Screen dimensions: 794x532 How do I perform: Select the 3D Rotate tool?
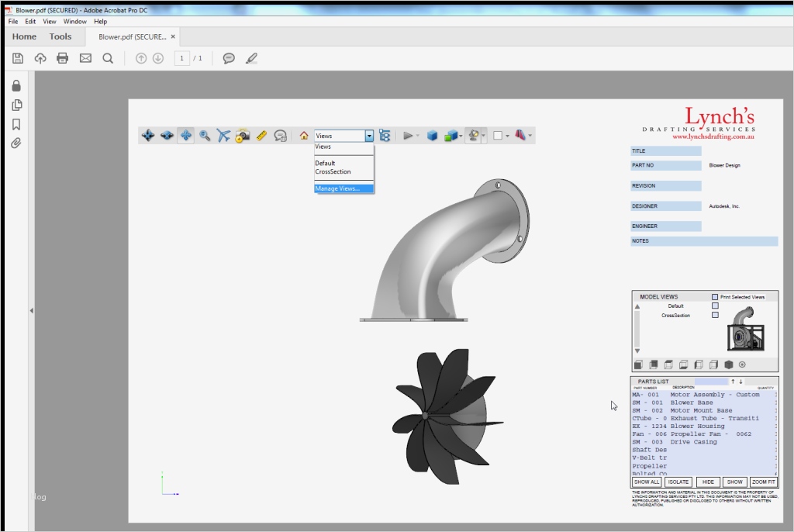coord(147,136)
